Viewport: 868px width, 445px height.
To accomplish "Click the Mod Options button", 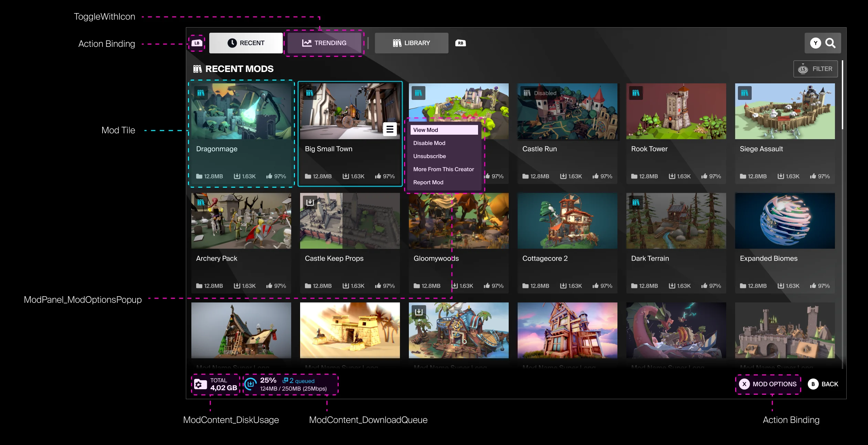I will click(x=768, y=384).
